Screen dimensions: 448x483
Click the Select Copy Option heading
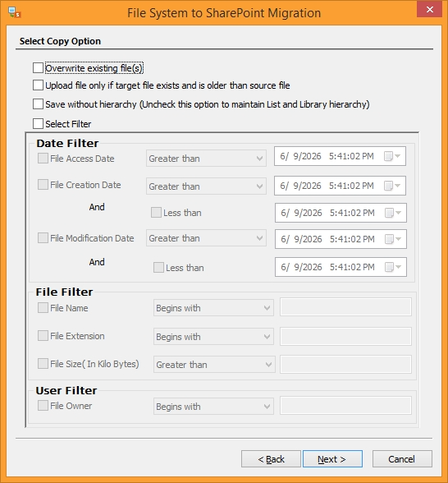coord(60,41)
